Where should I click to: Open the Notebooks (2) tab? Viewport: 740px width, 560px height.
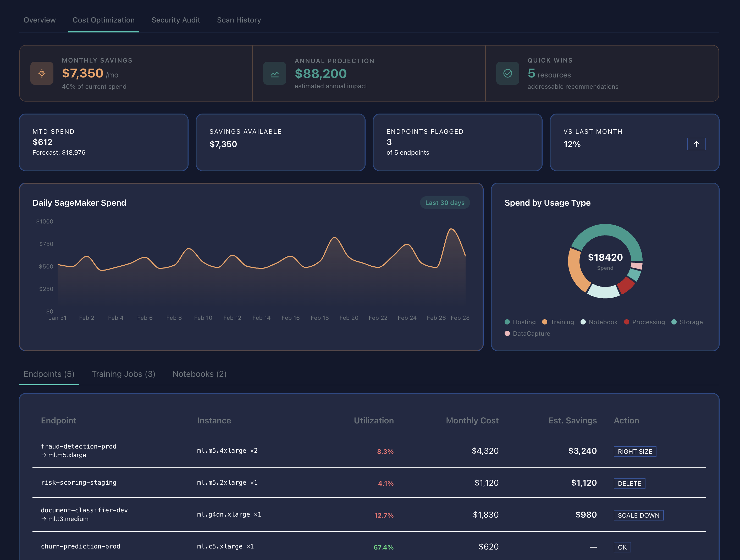click(x=199, y=374)
